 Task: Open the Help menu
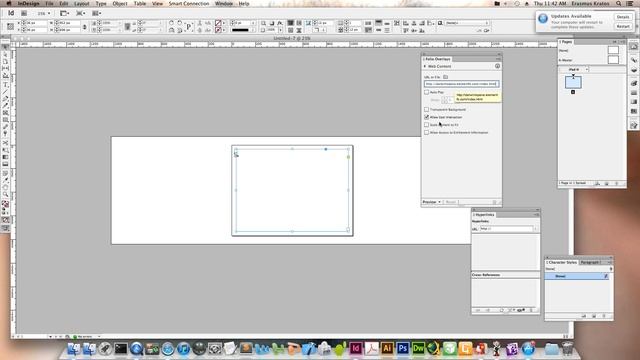[x=244, y=3]
